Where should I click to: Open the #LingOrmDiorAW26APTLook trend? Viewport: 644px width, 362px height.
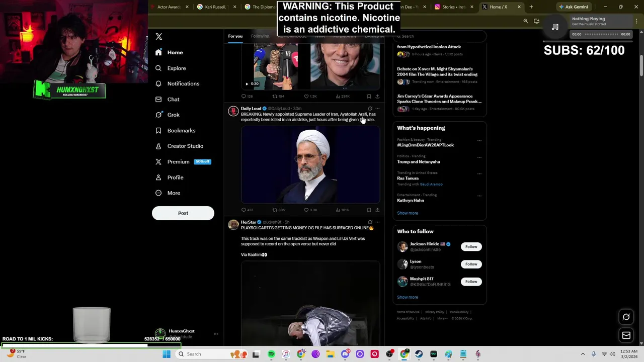[x=425, y=145]
